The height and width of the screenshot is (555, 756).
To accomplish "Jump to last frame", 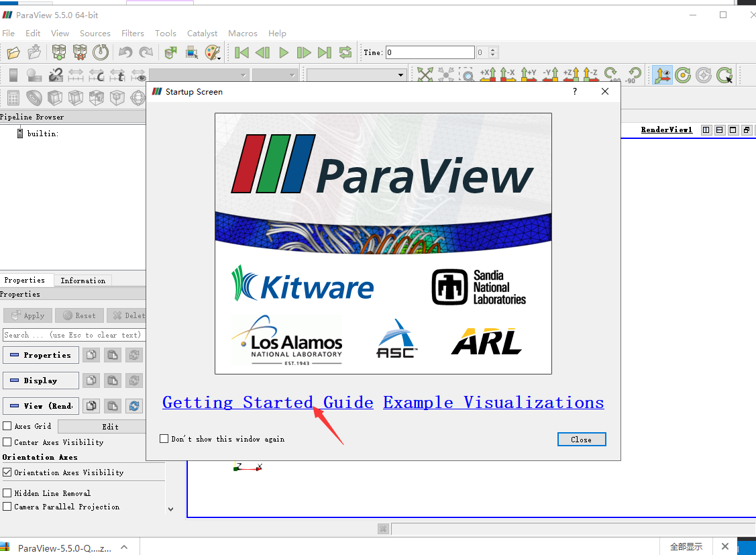I will click(325, 52).
